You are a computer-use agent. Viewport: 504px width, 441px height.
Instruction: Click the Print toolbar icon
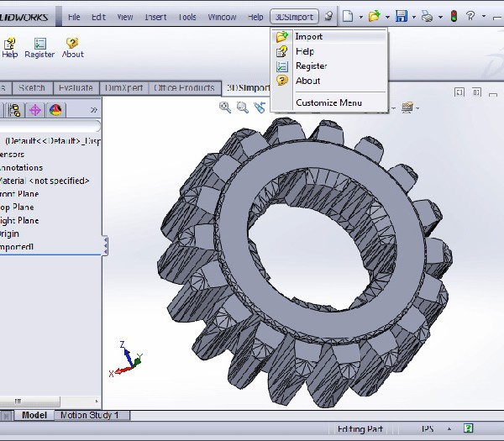[x=428, y=16]
